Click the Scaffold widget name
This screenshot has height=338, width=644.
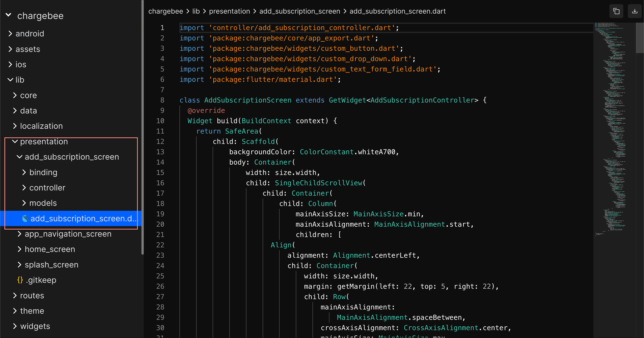tap(258, 141)
